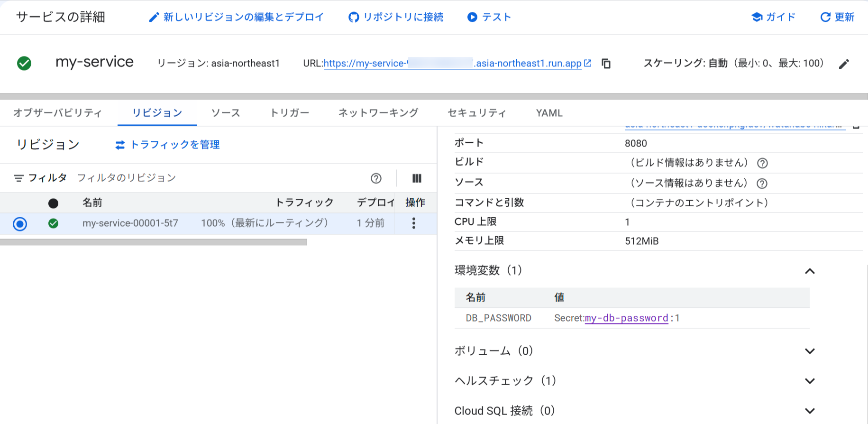Click デプロイ column header
Viewport: 868px width, 424px height.
pyautogui.click(x=375, y=203)
